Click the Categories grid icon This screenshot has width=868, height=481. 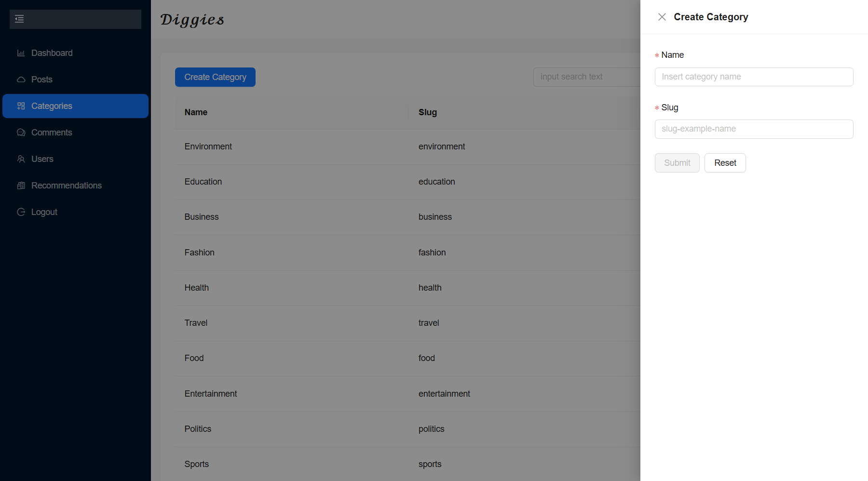point(21,106)
